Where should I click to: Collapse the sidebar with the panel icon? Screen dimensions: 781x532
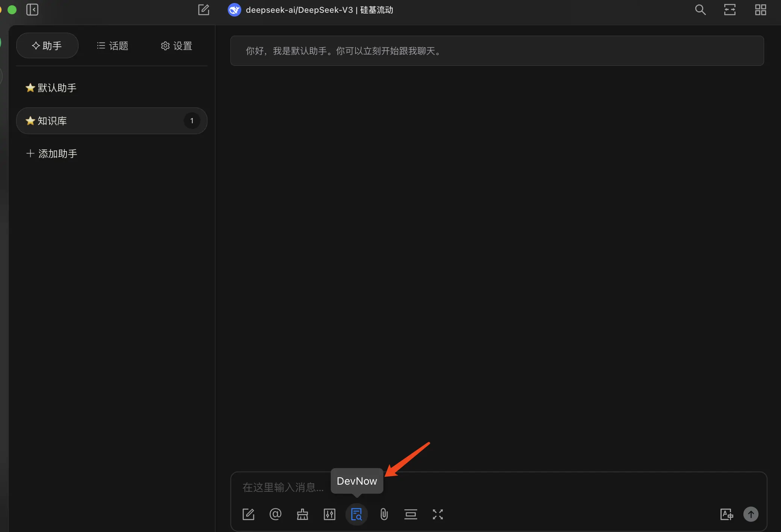coord(32,10)
